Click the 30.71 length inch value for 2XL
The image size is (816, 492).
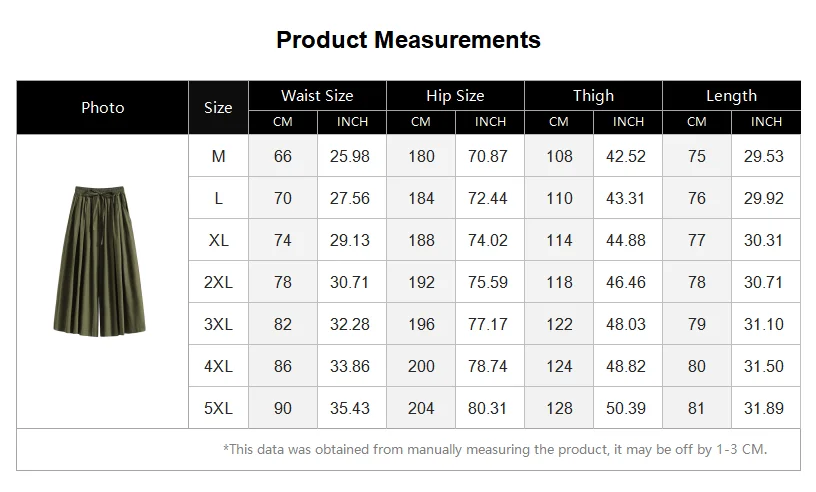763,282
